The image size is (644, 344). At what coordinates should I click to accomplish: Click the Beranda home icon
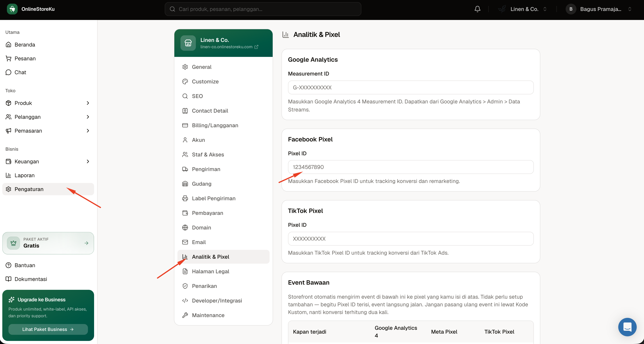(x=8, y=45)
